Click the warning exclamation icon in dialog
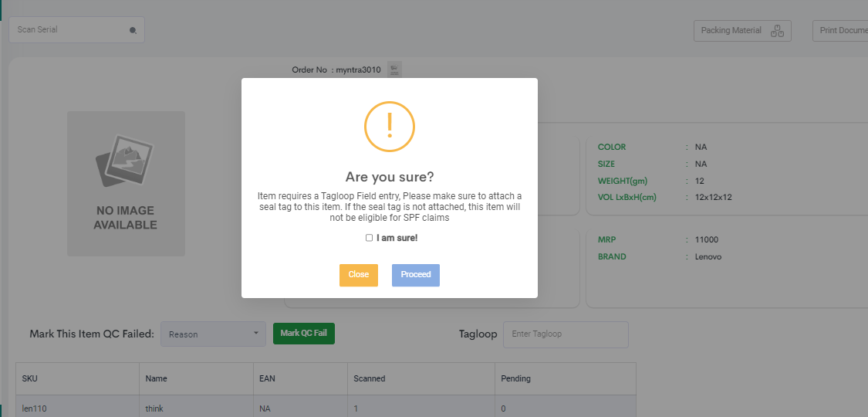The image size is (868, 417). point(390,127)
